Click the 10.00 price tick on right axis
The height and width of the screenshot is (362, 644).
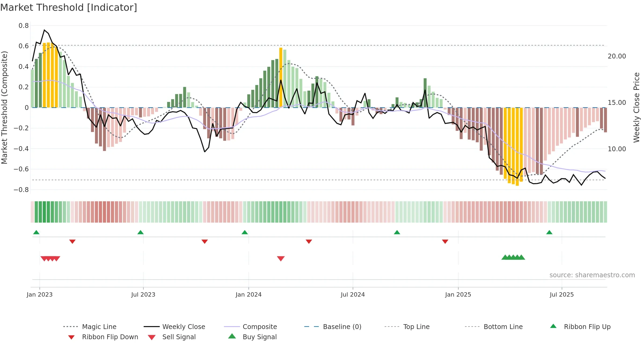pos(617,149)
